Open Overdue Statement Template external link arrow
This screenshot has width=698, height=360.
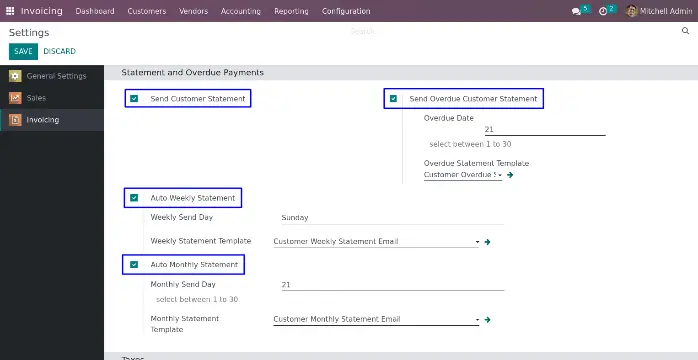[510, 175]
